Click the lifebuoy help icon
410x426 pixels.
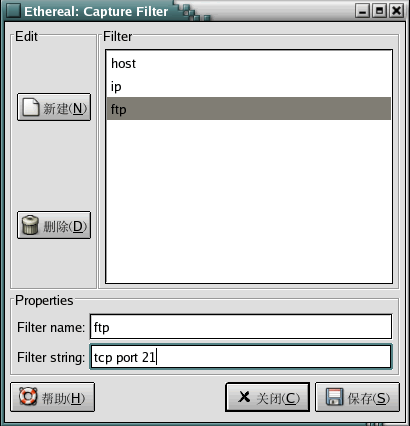coord(28,397)
